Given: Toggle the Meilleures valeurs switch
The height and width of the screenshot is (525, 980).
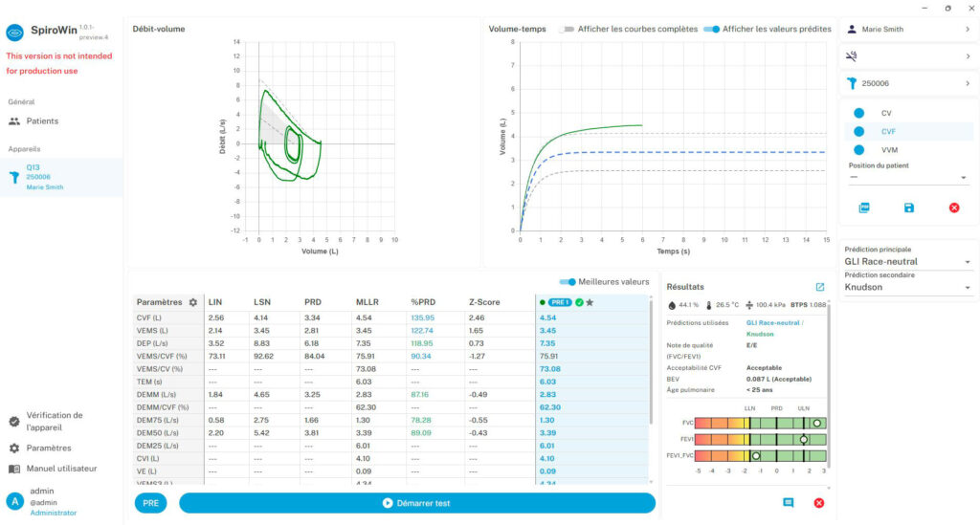Looking at the screenshot, I should coord(568,282).
